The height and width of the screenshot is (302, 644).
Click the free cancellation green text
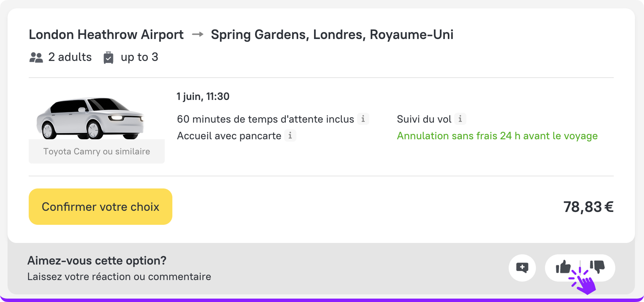[x=497, y=136]
